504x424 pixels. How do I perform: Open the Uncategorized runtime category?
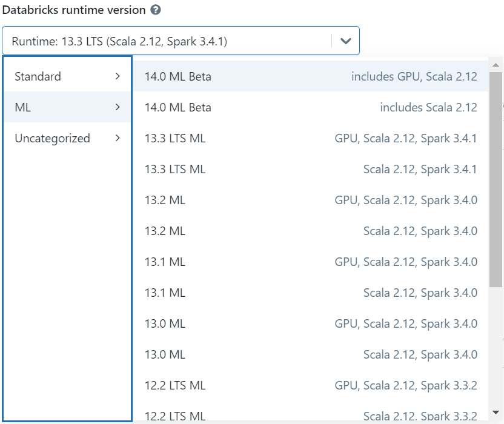67,138
